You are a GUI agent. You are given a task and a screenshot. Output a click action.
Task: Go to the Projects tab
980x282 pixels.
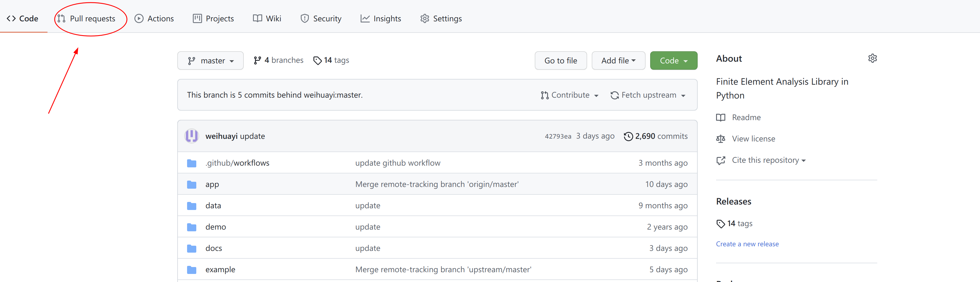(213, 18)
